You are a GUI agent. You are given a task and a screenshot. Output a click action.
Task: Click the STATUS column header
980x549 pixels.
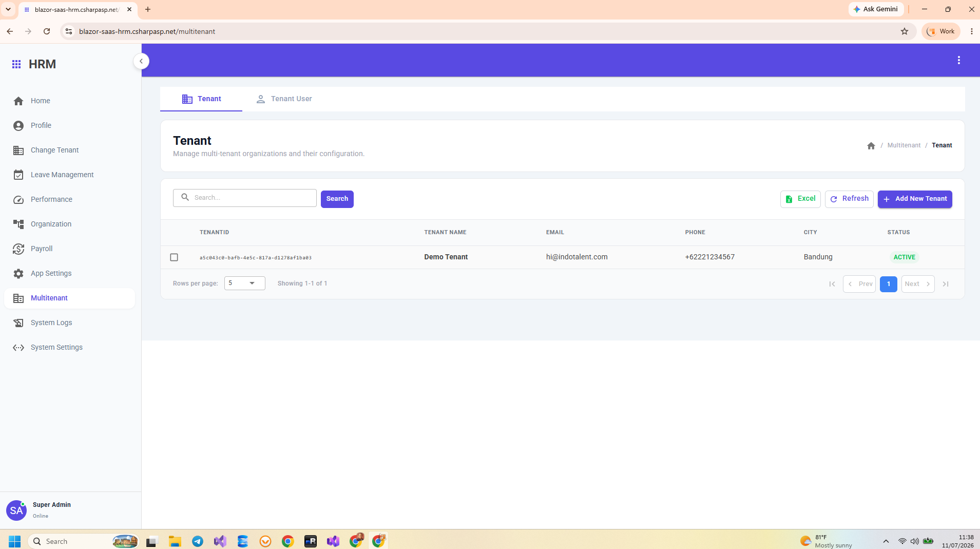tap(898, 233)
